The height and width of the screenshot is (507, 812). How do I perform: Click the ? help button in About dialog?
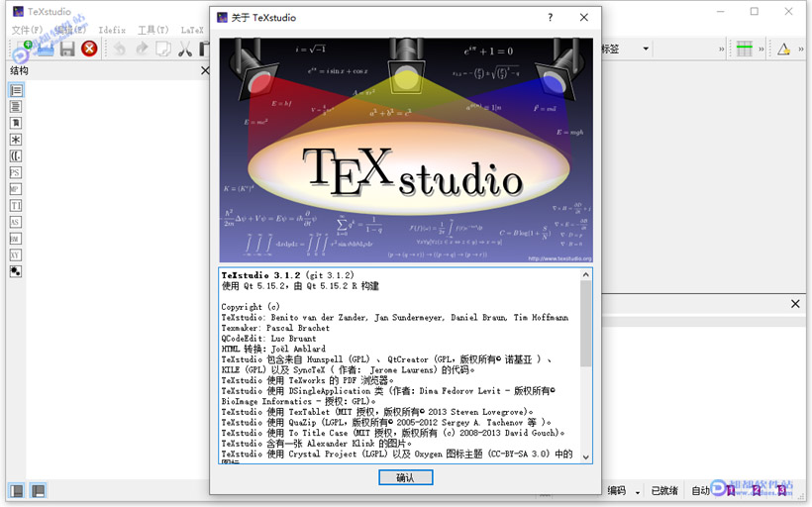(550, 18)
